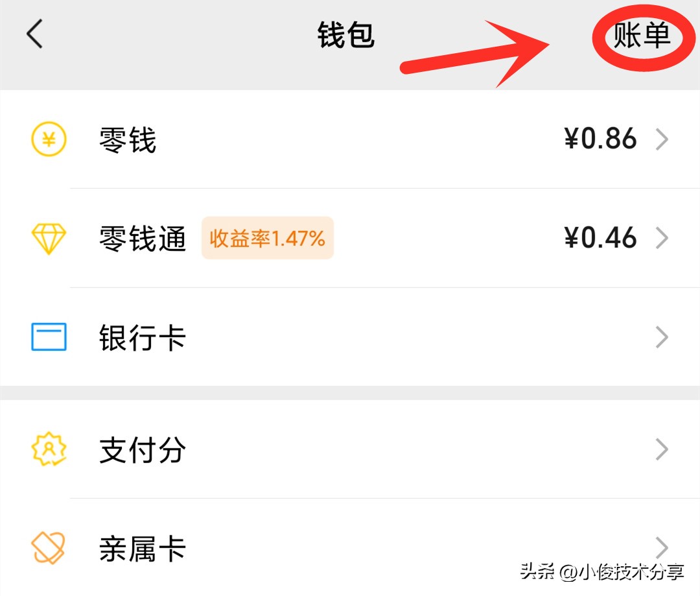Tap the back arrow icon
Screen dimensions: 700x596
coord(35,34)
